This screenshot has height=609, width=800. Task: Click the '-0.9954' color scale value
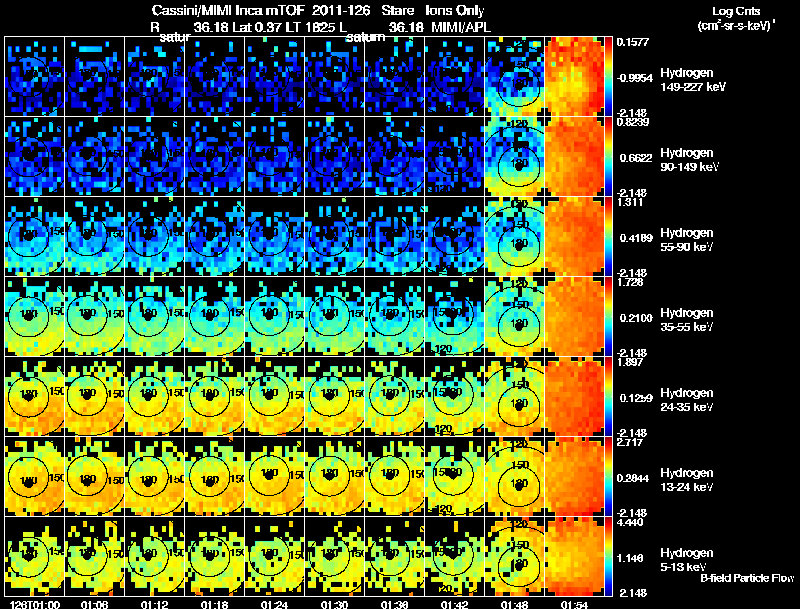635,78
